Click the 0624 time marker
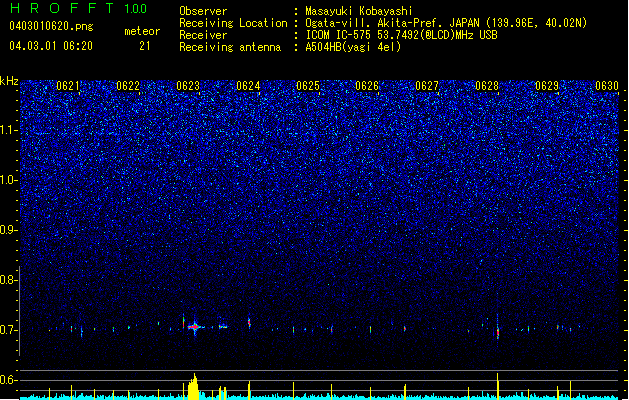Screen dimensions: 629x400 248,86
